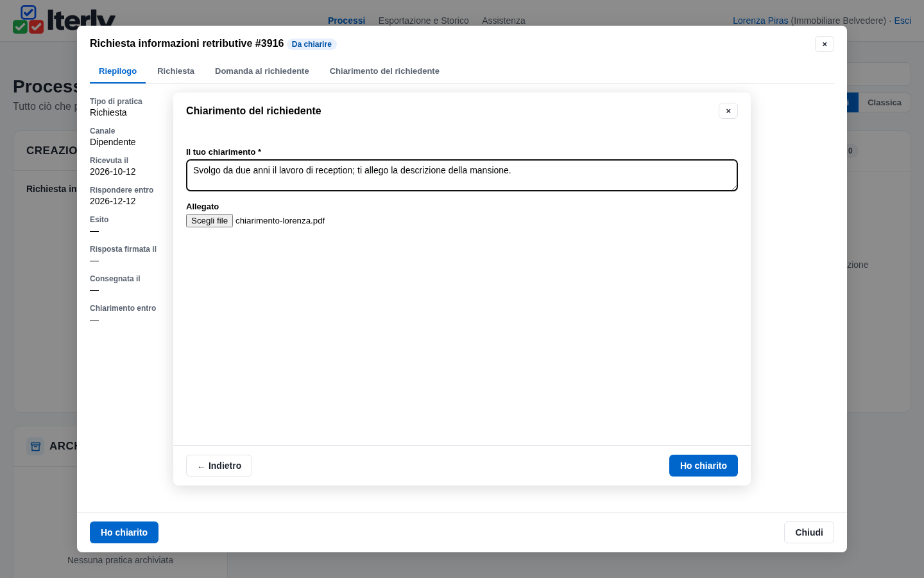Open the Riepilogo tab
Screen dimensions: 924x578
[x=117, y=71]
